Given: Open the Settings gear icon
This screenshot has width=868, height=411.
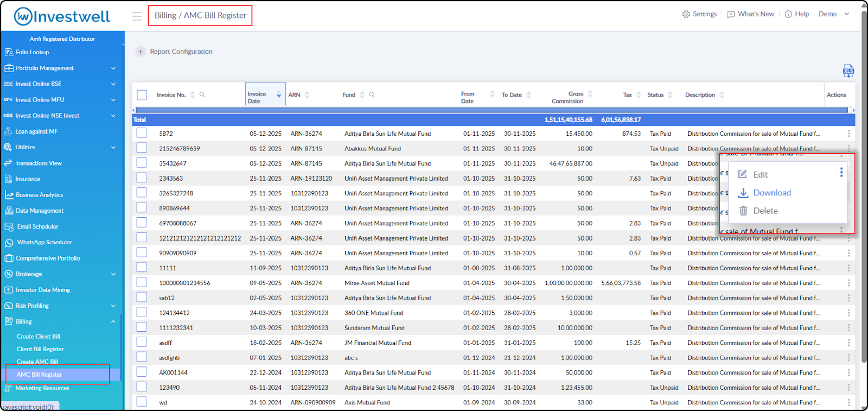Looking at the screenshot, I should point(686,14).
